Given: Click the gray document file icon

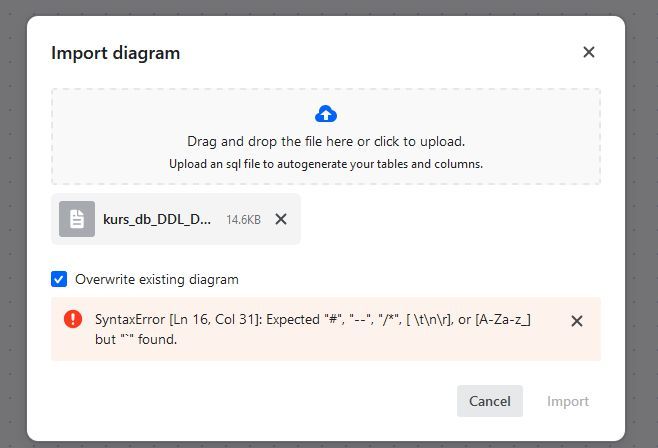Looking at the screenshot, I should click(x=77, y=219).
